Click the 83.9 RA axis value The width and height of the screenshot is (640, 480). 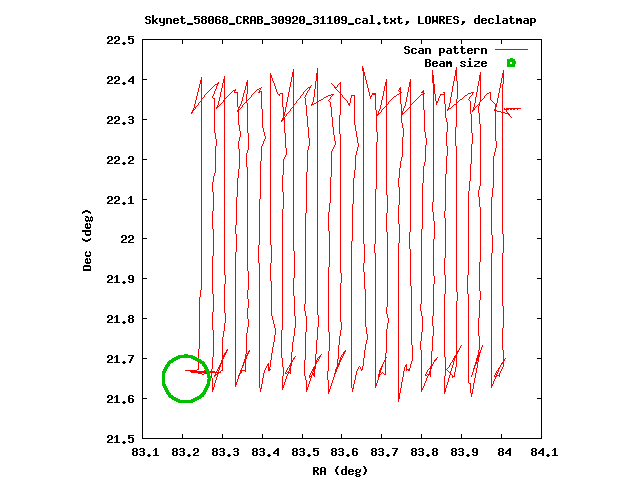tap(464, 452)
